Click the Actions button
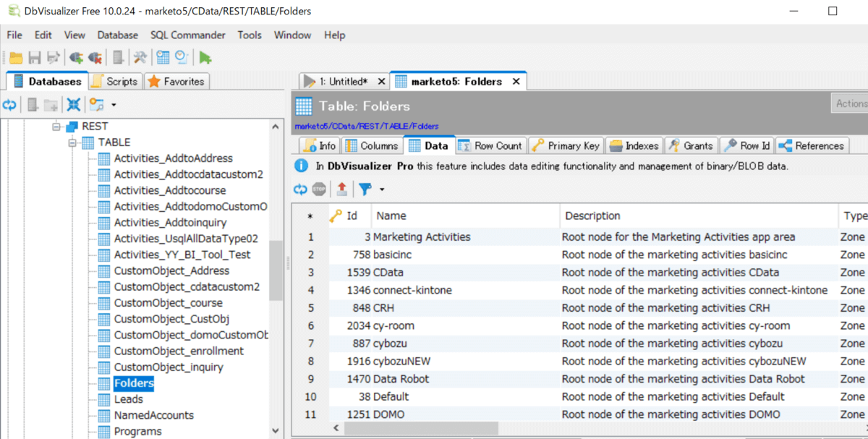The height and width of the screenshot is (439, 868). pyautogui.click(x=851, y=103)
